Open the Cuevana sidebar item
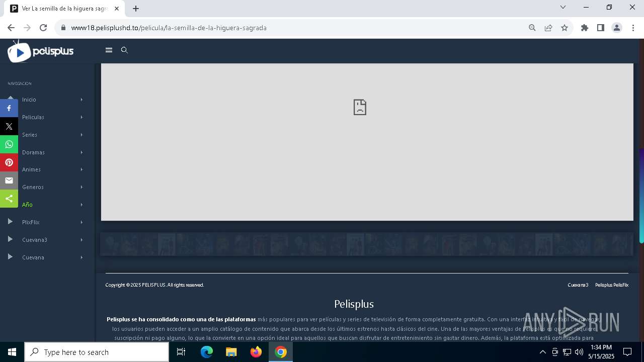The width and height of the screenshot is (644, 362). [x=33, y=257]
